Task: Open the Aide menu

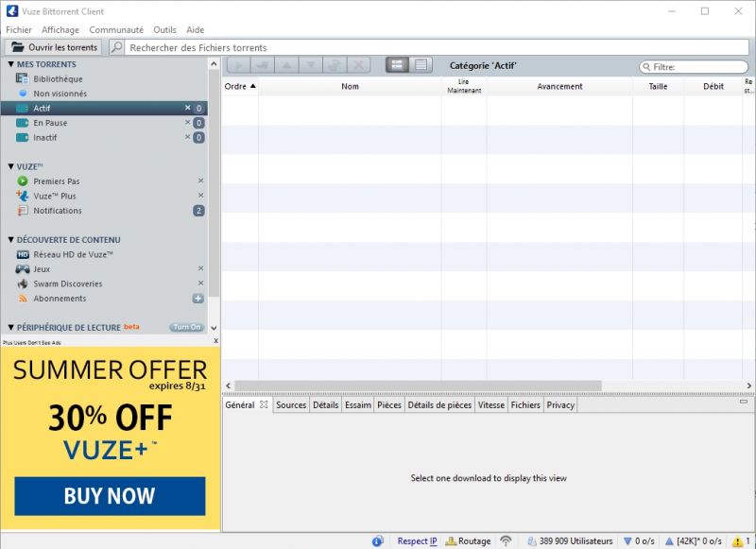Action: [x=196, y=30]
